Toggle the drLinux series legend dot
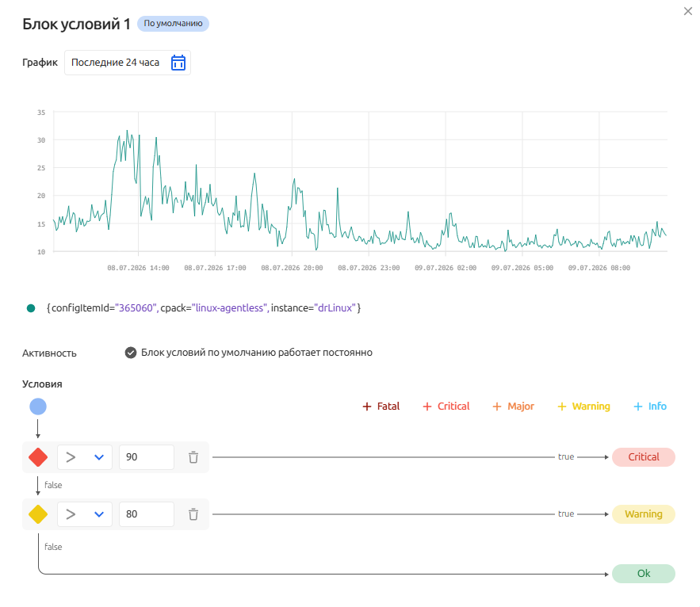This screenshot has width=700, height=607. point(31,308)
